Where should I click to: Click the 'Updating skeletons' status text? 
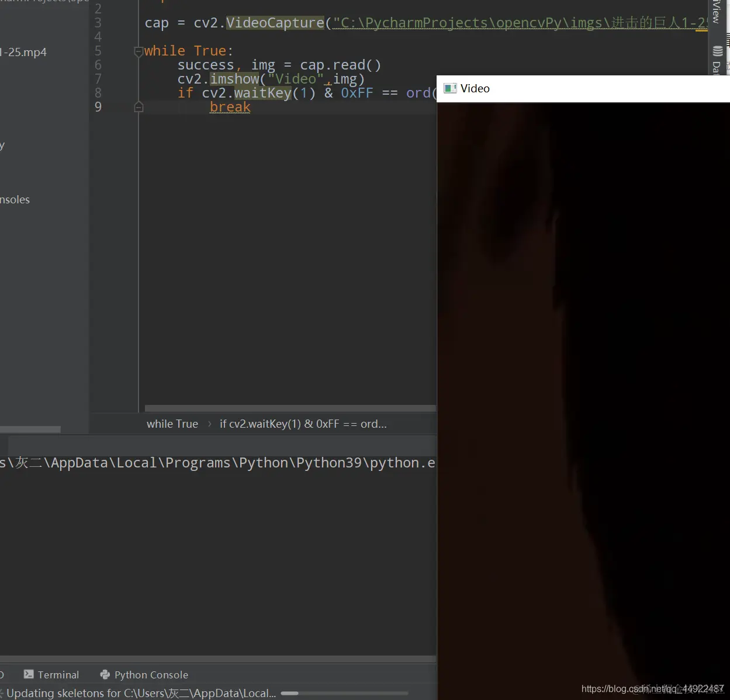[x=140, y=694]
